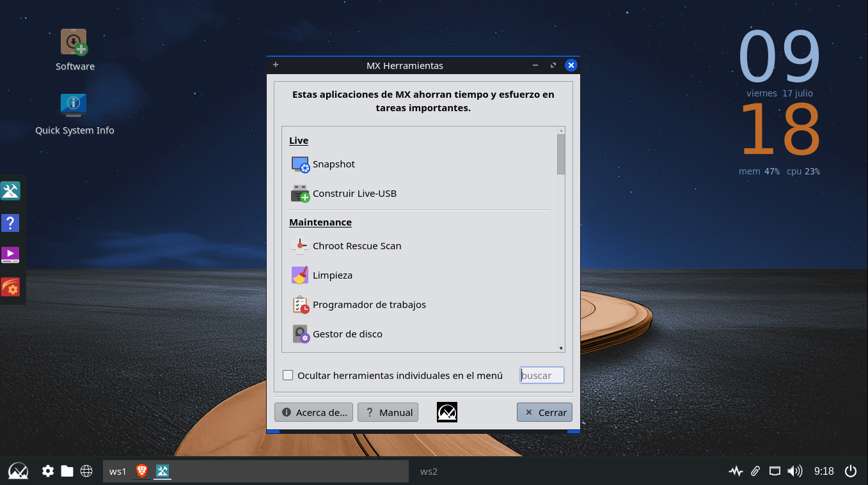Maximize the MX Herramientas window

[553, 65]
